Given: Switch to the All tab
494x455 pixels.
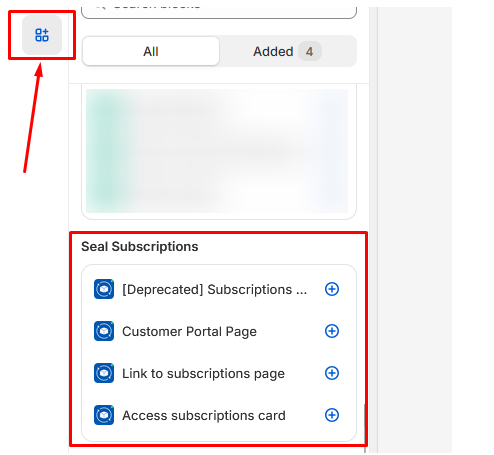Looking at the screenshot, I should click(151, 51).
